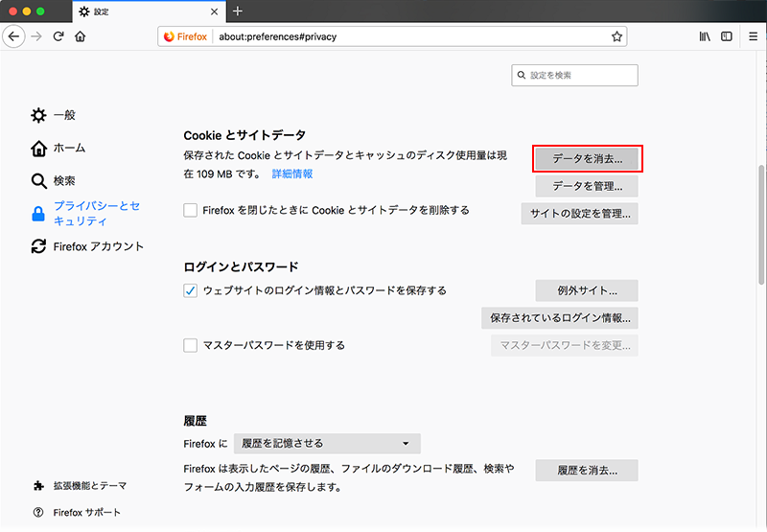767x532 pixels.
Task: Click the forward navigation arrow
Action: pyautogui.click(x=36, y=36)
